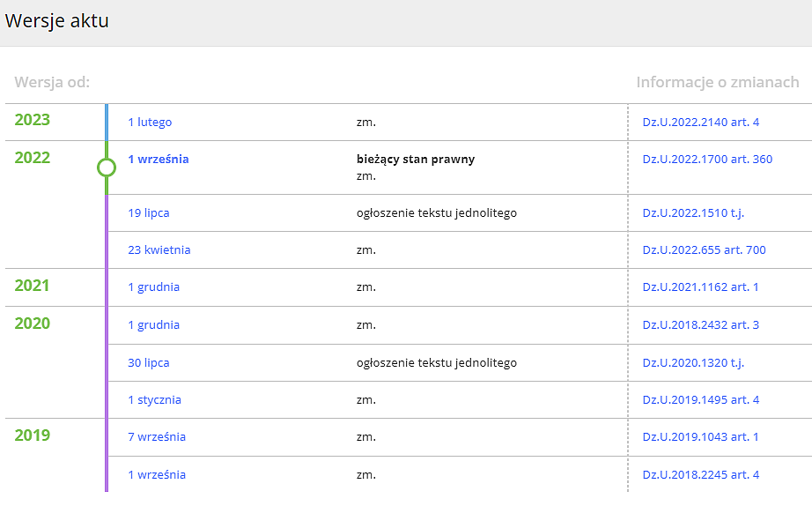The image size is (812, 506).
Task: Open Dz.U.2019.1495 art. 4 reference
Action: pos(701,400)
